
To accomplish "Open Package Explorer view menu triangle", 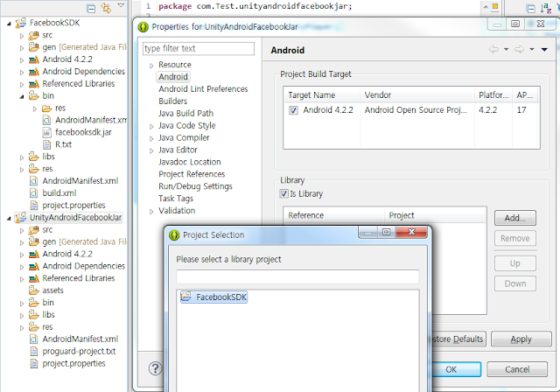I will tap(121, 6).
